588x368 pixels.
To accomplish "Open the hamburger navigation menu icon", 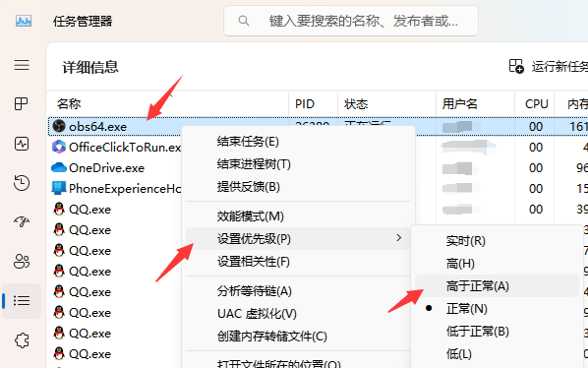I will 22,65.
